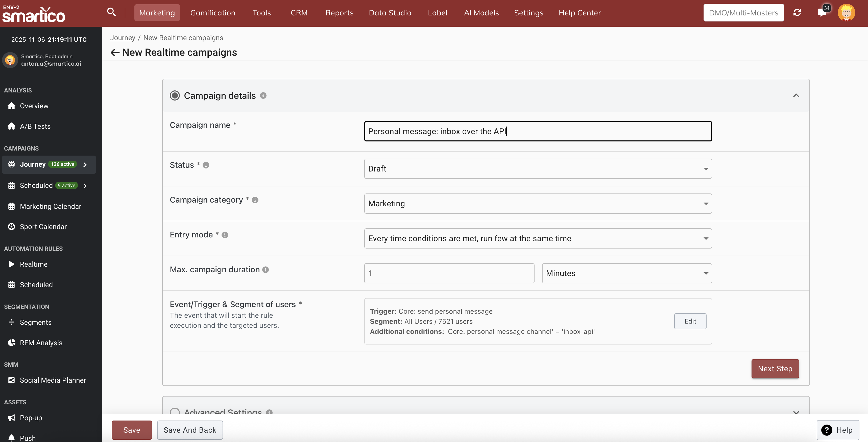Click info icon beside Max. campaign duration
This screenshot has width=868, height=442.
tap(266, 270)
